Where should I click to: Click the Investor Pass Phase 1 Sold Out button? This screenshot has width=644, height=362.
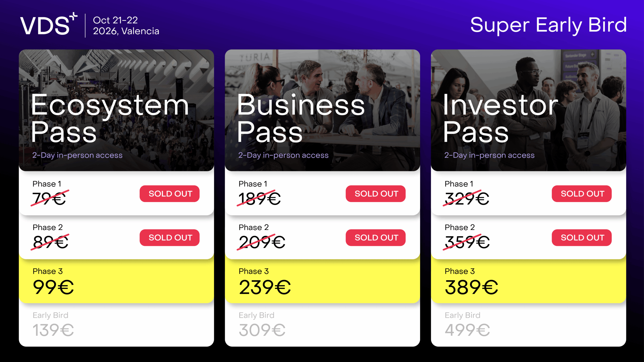[x=582, y=194]
